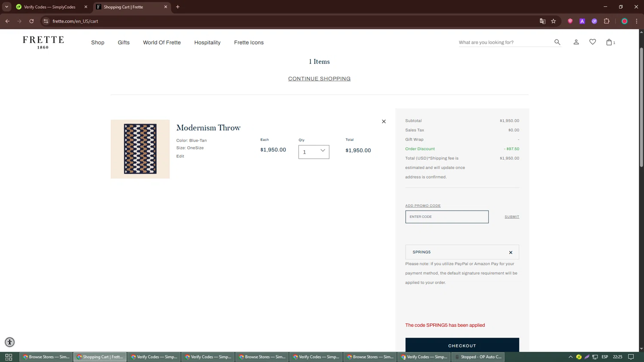
Task: Open the Windows notification center
Action: point(631,357)
